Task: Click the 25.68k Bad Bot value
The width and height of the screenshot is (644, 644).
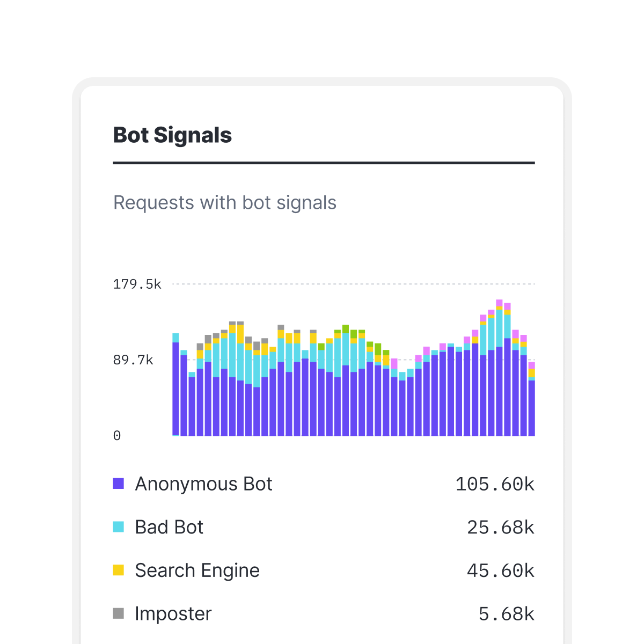Action: (x=501, y=528)
